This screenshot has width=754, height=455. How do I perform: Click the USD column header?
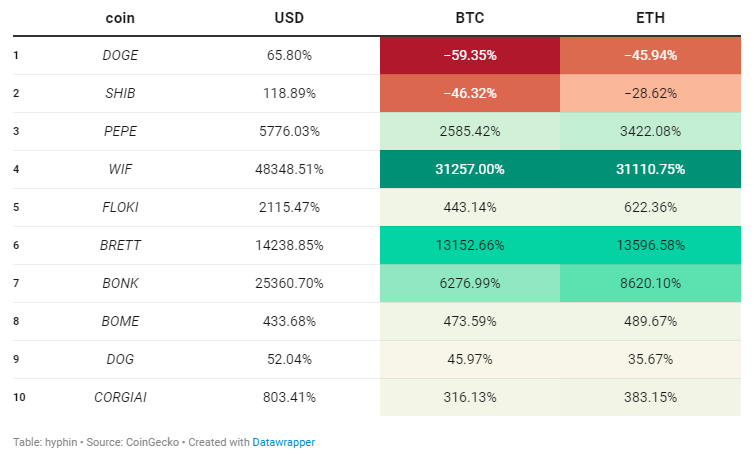(289, 18)
